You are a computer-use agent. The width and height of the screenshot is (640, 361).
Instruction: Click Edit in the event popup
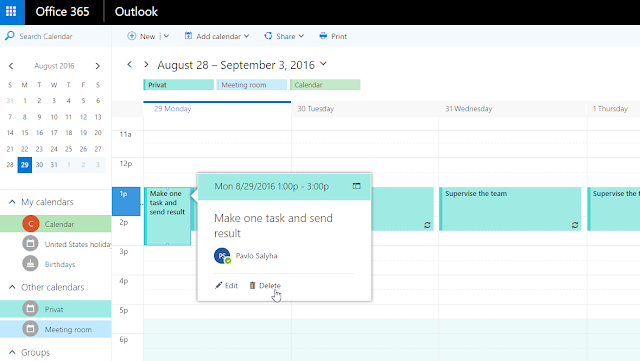pyautogui.click(x=227, y=285)
